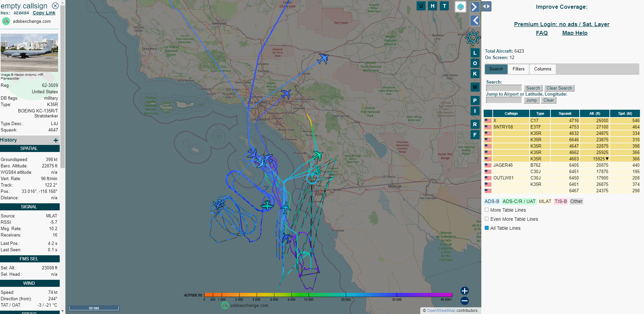
Task: Open the aircraft photo thumbnail
Action: (x=29, y=52)
